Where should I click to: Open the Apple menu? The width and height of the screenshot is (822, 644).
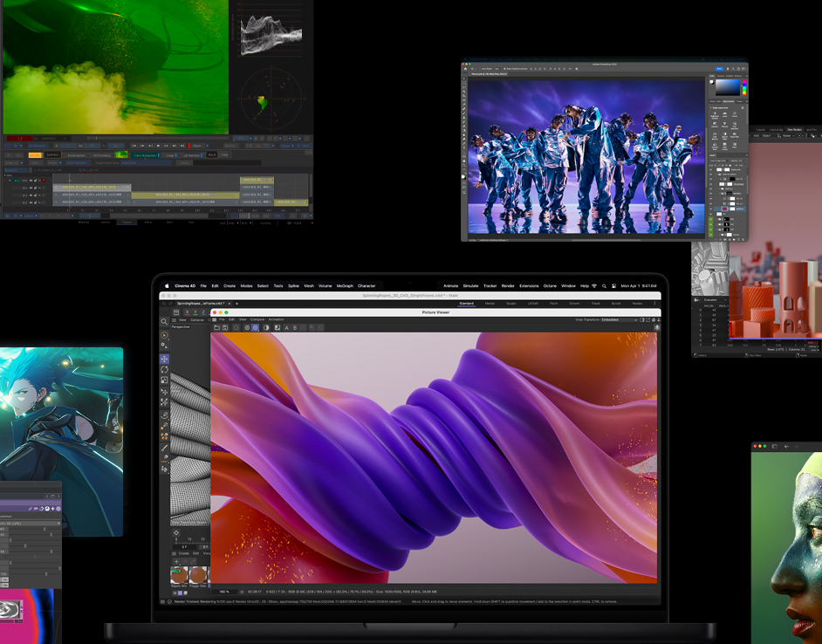point(168,286)
